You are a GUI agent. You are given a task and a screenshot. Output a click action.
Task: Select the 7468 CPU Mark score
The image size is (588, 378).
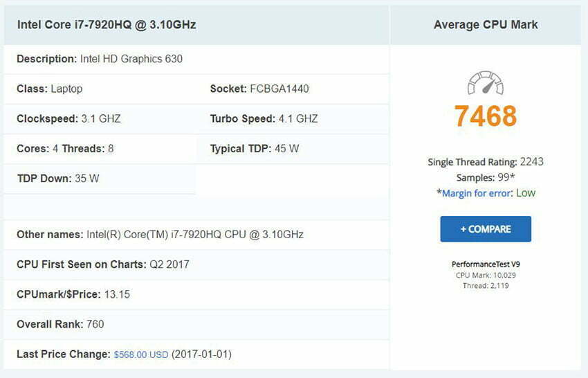[485, 116]
